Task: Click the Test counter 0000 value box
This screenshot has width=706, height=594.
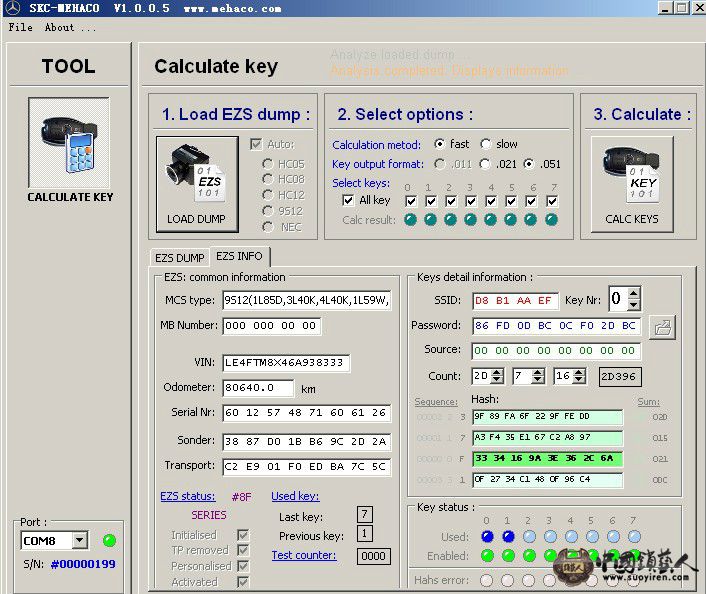Action: [374, 556]
